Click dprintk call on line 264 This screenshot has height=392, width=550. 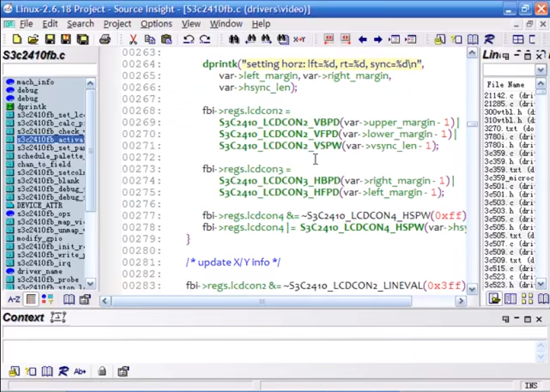tap(220, 64)
